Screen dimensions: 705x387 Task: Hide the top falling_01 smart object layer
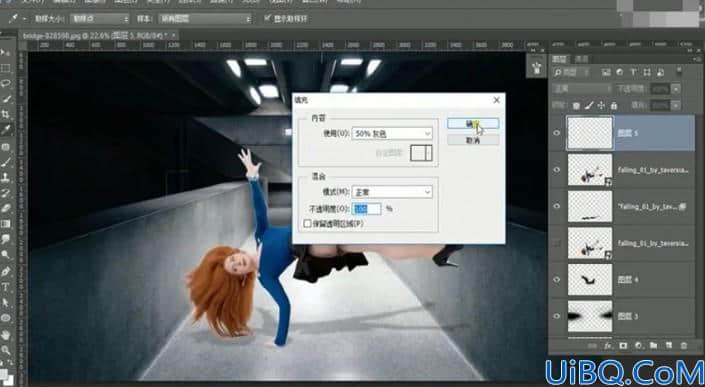point(557,169)
